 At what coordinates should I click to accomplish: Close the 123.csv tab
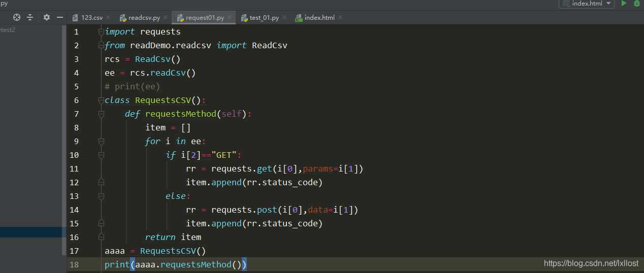[x=108, y=18]
